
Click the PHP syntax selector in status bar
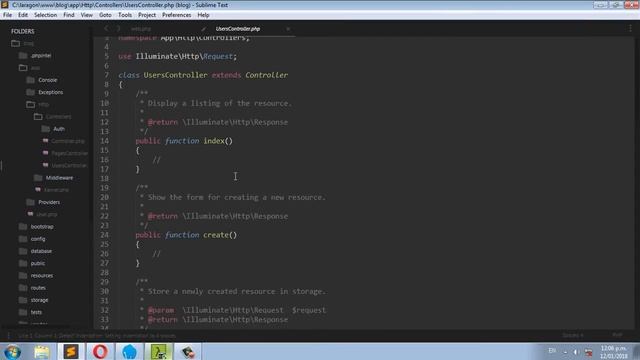click(617, 335)
